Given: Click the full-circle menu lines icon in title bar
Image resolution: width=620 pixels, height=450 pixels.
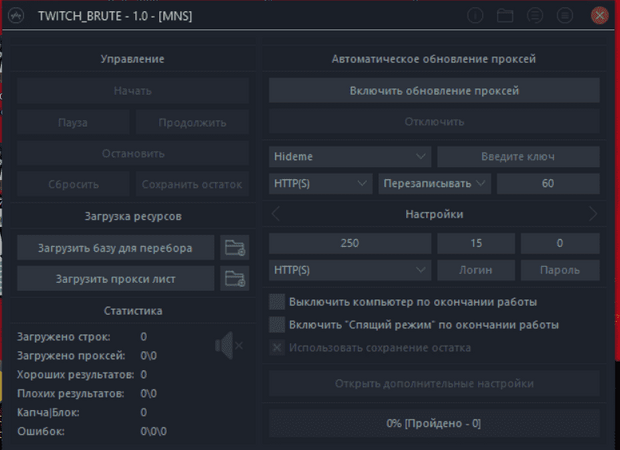Looking at the screenshot, I should coord(565,16).
